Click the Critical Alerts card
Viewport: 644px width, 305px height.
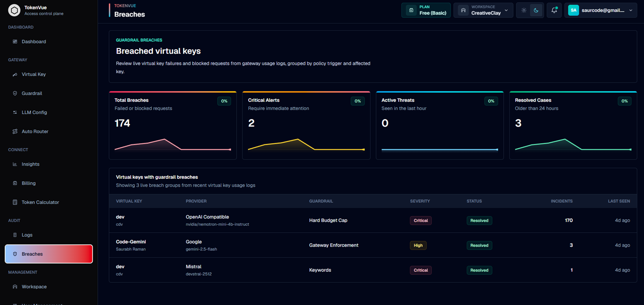(306, 125)
